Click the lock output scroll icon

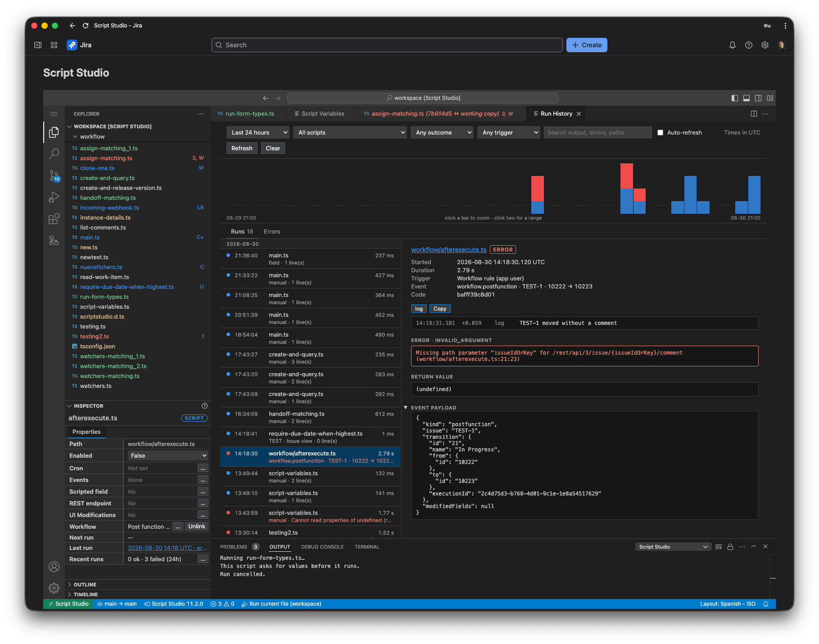(730, 547)
